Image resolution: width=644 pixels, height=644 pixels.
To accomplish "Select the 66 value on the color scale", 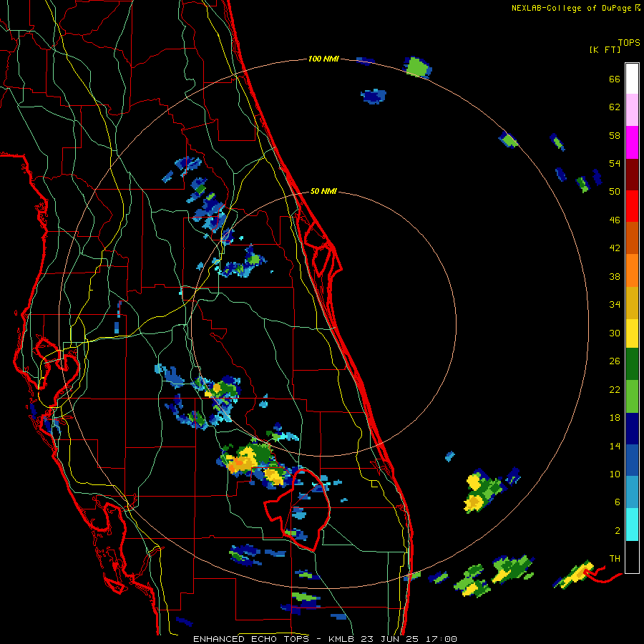I will [615, 79].
